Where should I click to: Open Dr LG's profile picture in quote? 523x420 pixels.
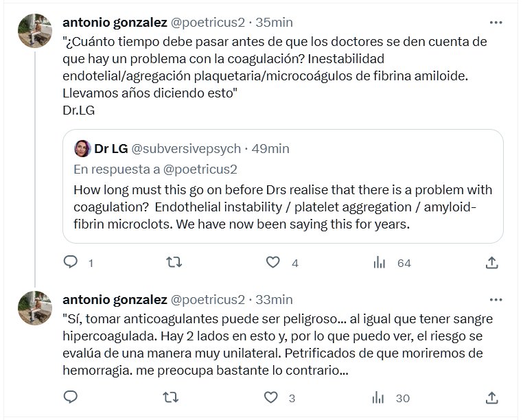pos(82,149)
